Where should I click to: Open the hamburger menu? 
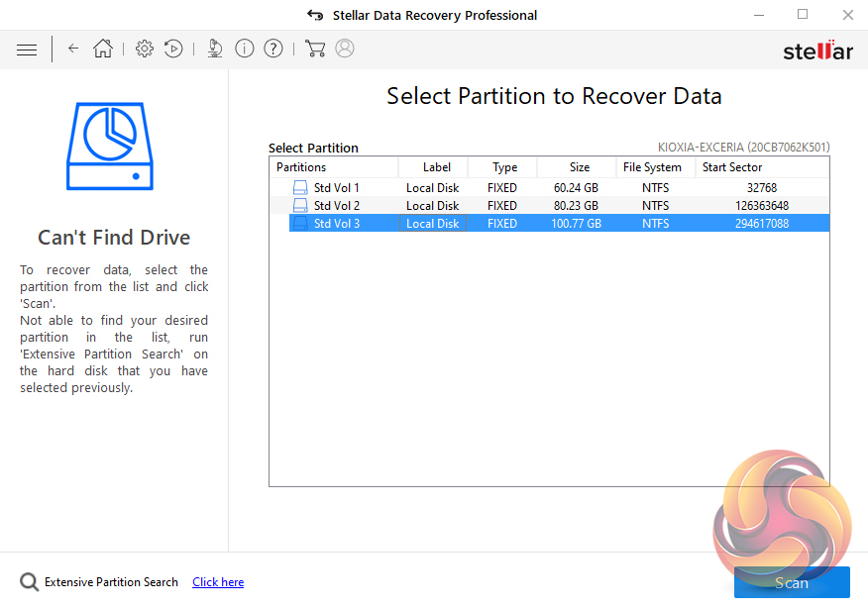(x=27, y=49)
